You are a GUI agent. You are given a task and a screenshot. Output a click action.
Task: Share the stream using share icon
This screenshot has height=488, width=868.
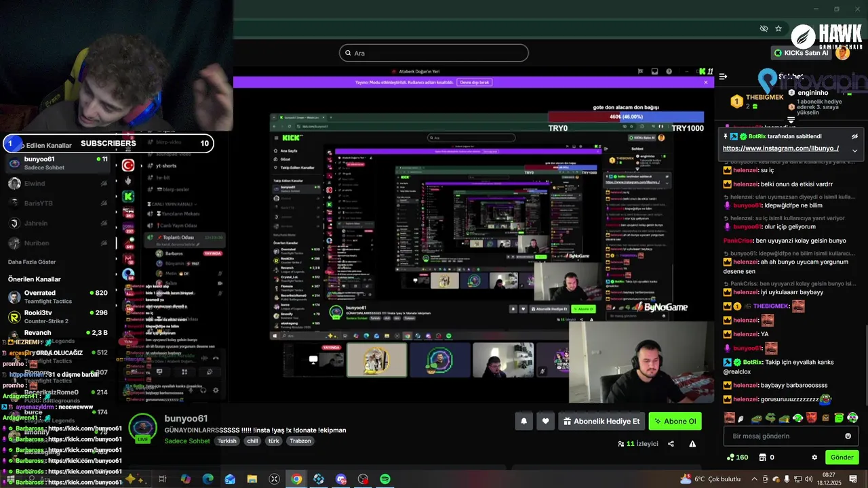tap(671, 444)
